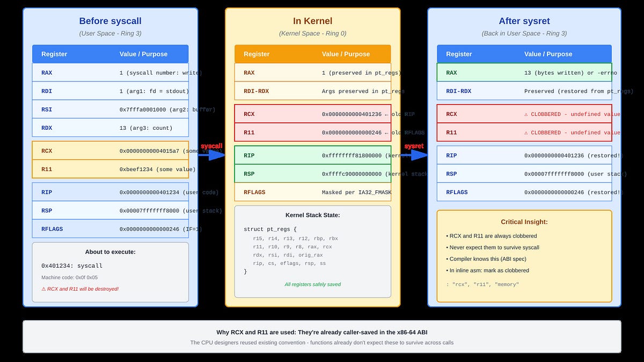Screen dimensions: 644x362
Task: Select the clobber list "rcx", "r11", "memory"
Action: [482, 285]
